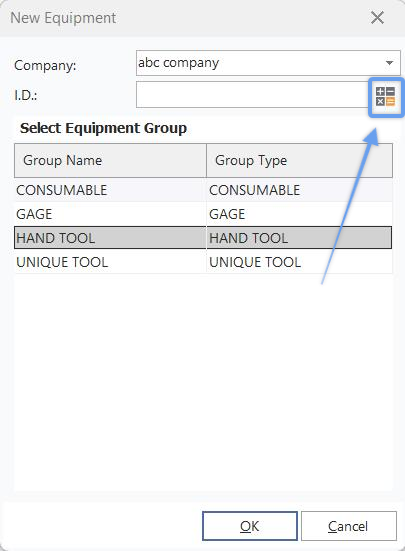Viewport: 405px width, 551px height.
Task: Click the Cancel button
Action: [348, 526]
